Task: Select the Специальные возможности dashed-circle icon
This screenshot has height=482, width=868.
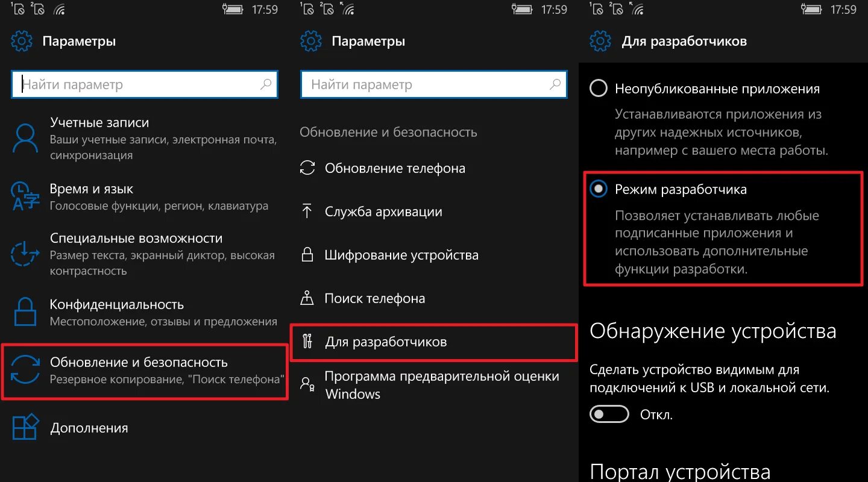Action: tap(25, 254)
